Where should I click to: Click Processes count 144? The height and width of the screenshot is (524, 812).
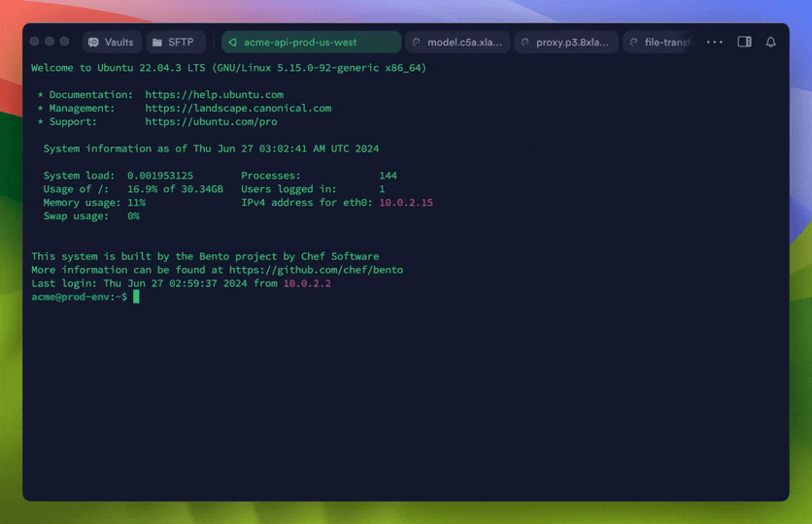point(388,176)
